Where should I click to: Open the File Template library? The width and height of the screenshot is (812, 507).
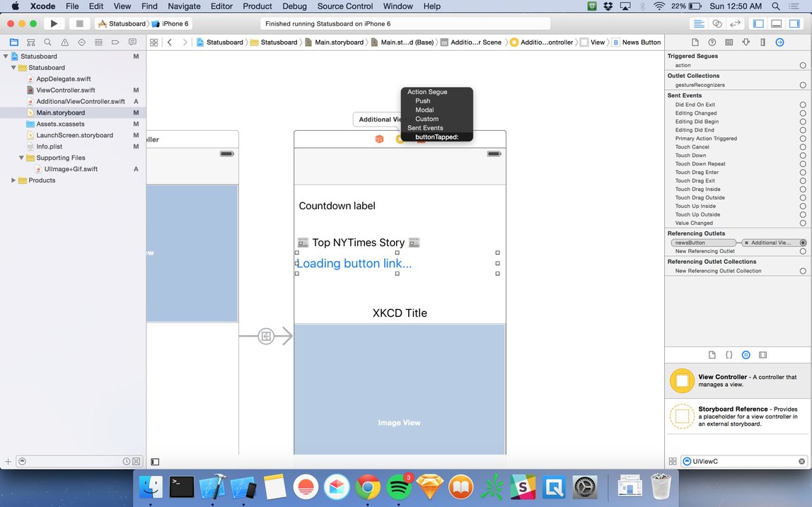pyautogui.click(x=712, y=355)
